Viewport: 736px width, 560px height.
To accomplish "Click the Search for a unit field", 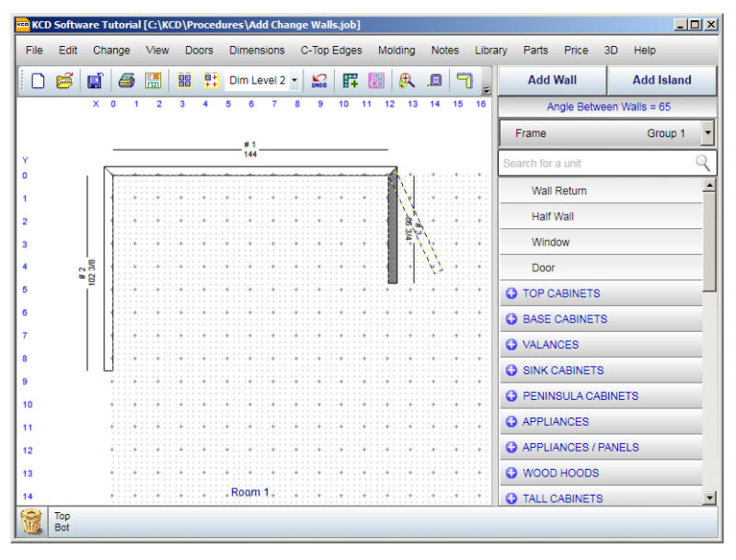I will [596, 164].
